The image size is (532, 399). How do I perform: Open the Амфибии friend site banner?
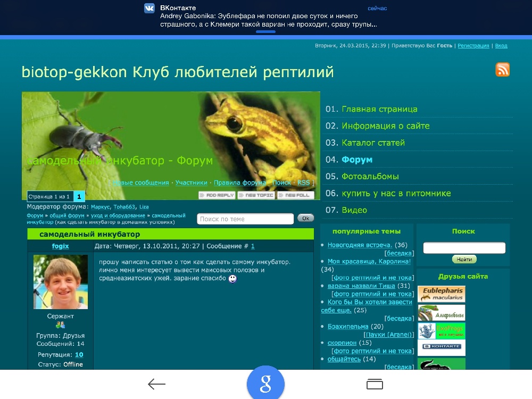pos(441,312)
